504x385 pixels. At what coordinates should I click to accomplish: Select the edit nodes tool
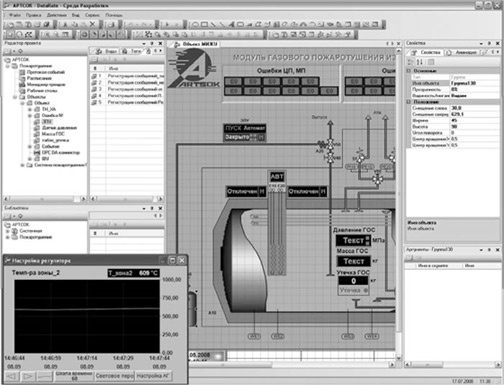pyautogui.click(x=29, y=34)
